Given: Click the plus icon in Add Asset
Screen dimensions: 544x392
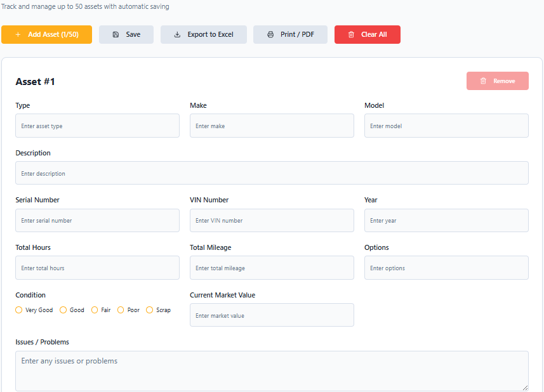Looking at the screenshot, I should 18,35.
